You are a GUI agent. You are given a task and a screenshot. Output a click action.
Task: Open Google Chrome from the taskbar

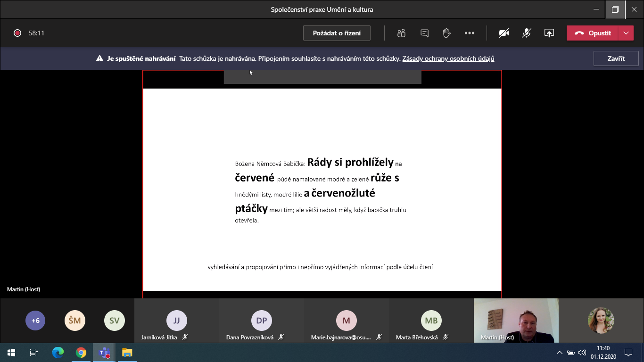pos(81,352)
